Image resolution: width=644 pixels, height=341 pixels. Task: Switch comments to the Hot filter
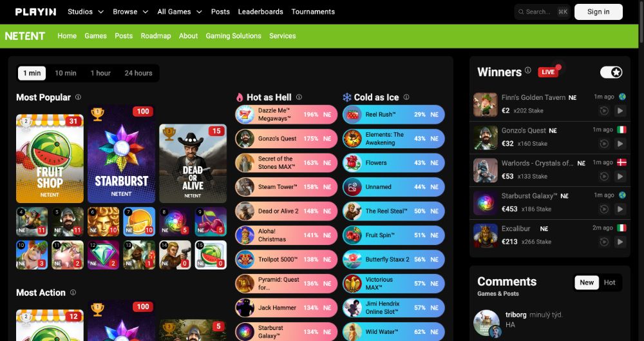(x=609, y=282)
